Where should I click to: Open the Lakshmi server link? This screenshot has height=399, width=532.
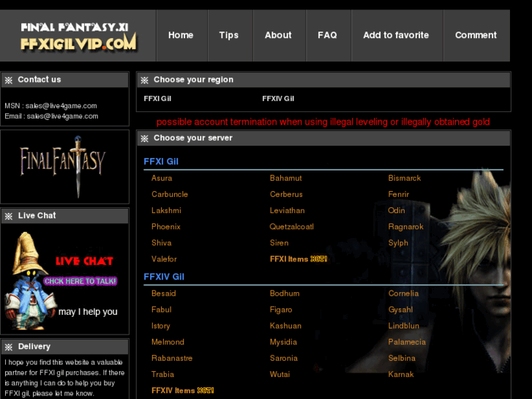click(166, 211)
